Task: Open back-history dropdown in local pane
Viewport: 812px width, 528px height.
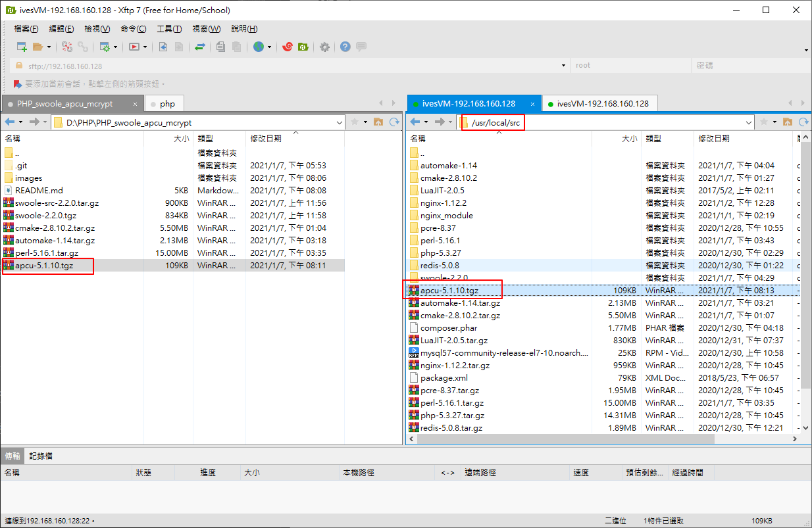Action: [21, 122]
